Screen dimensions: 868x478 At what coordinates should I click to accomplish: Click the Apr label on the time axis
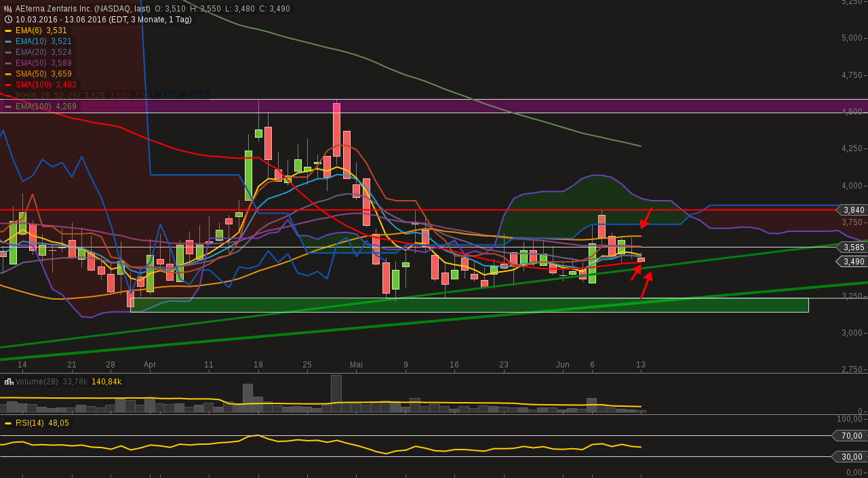point(150,365)
